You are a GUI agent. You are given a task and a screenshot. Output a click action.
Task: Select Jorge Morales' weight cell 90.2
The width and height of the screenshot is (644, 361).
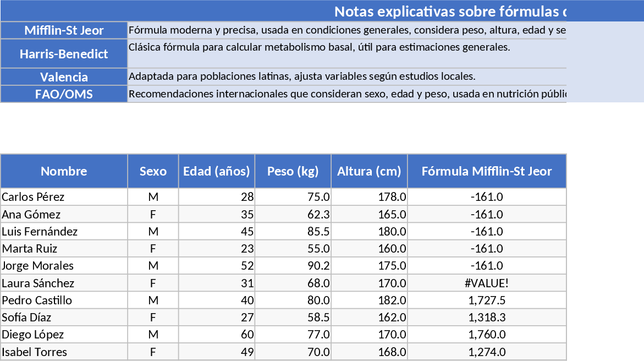pos(293,266)
